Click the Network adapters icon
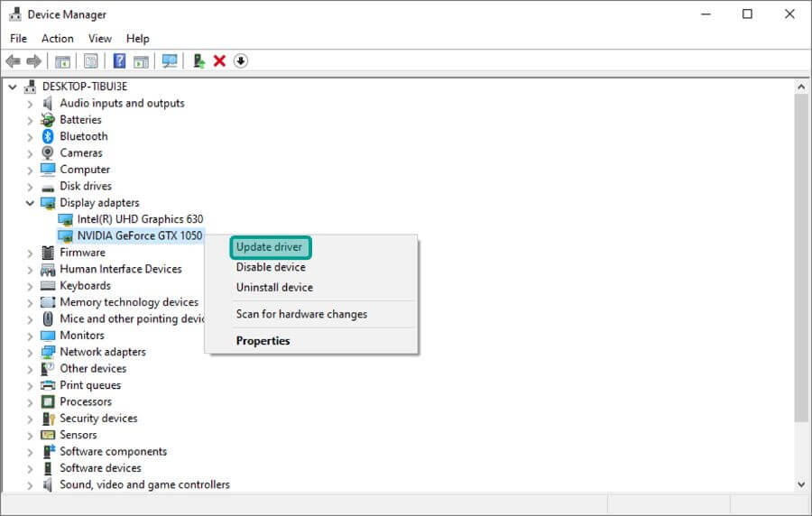Image resolution: width=812 pixels, height=516 pixels. point(48,352)
